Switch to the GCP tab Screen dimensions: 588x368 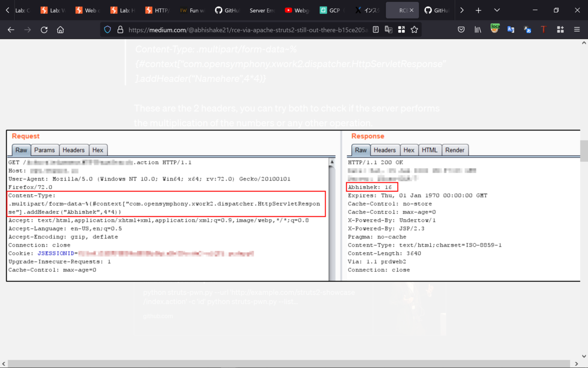tap(332, 10)
